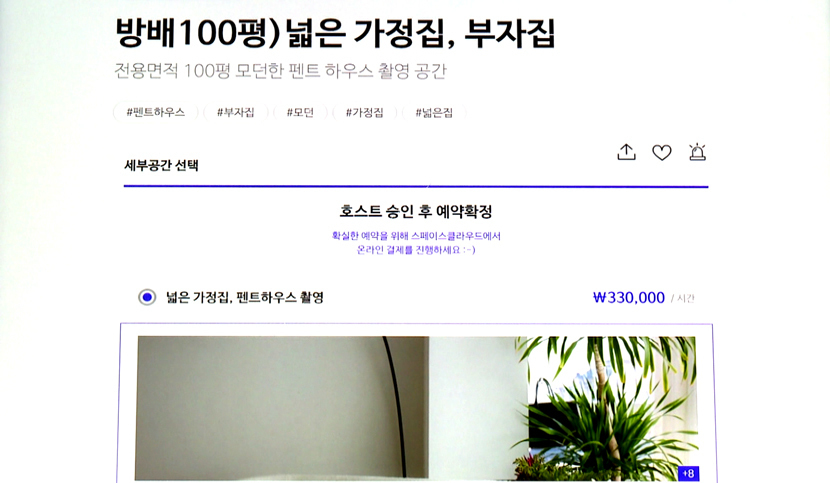Select the 넓은 가정집, 펜트하우스 촬영 radio button
Screen dimensions: 830x483
click(x=147, y=297)
